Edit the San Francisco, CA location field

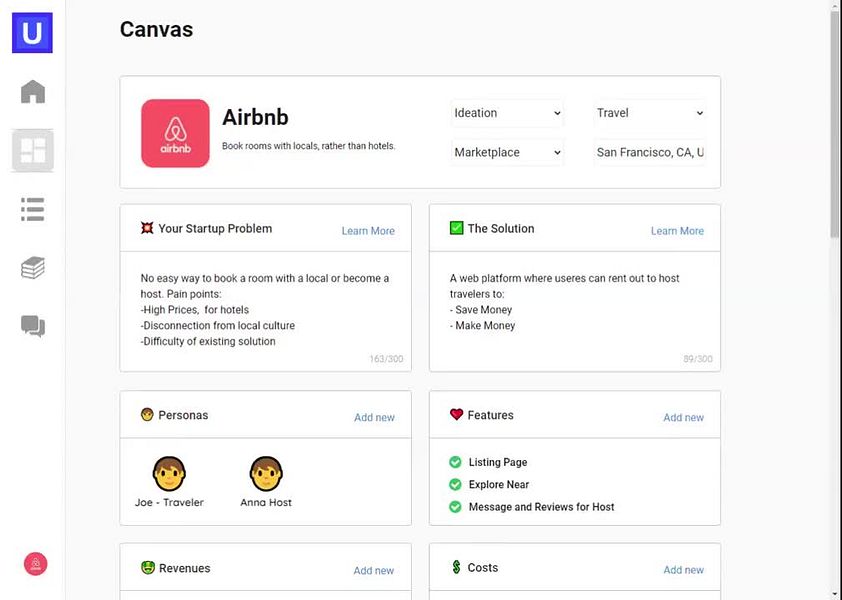(650, 152)
